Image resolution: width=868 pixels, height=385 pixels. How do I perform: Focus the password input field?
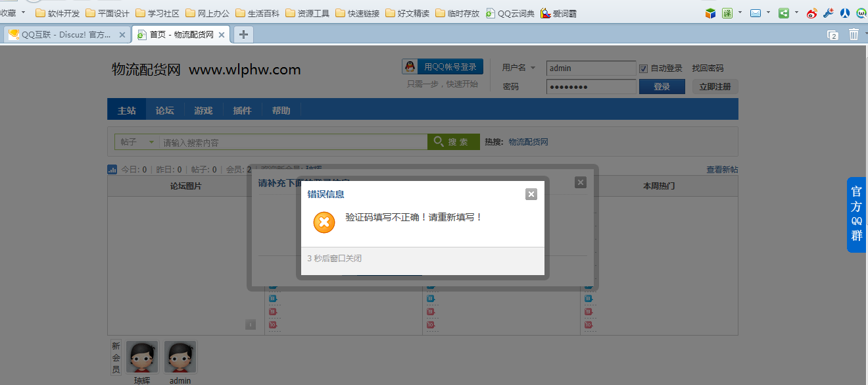click(x=591, y=87)
